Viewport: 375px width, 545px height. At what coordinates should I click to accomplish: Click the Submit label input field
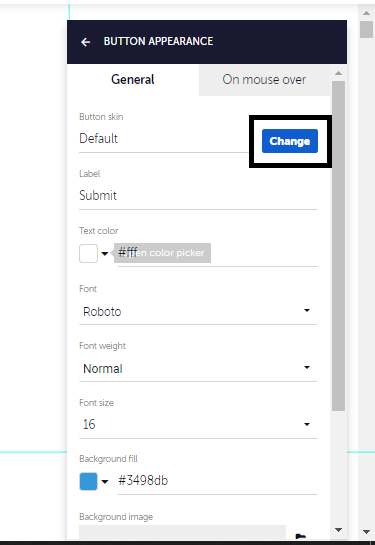click(198, 196)
